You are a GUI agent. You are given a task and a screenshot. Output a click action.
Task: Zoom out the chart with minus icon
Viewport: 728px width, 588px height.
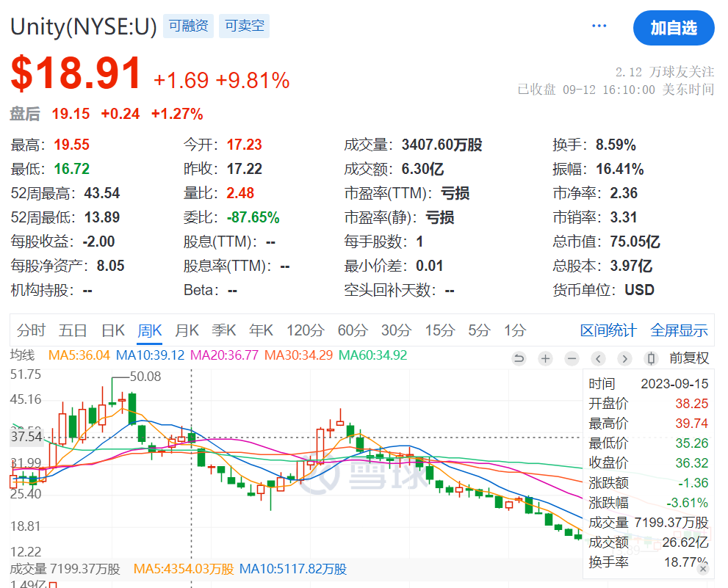(x=572, y=358)
